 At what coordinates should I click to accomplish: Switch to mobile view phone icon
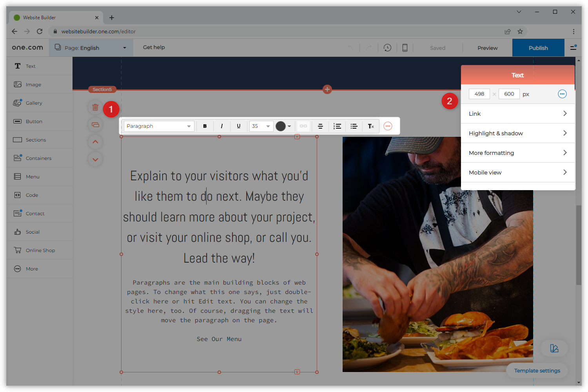click(x=405, y=48)
